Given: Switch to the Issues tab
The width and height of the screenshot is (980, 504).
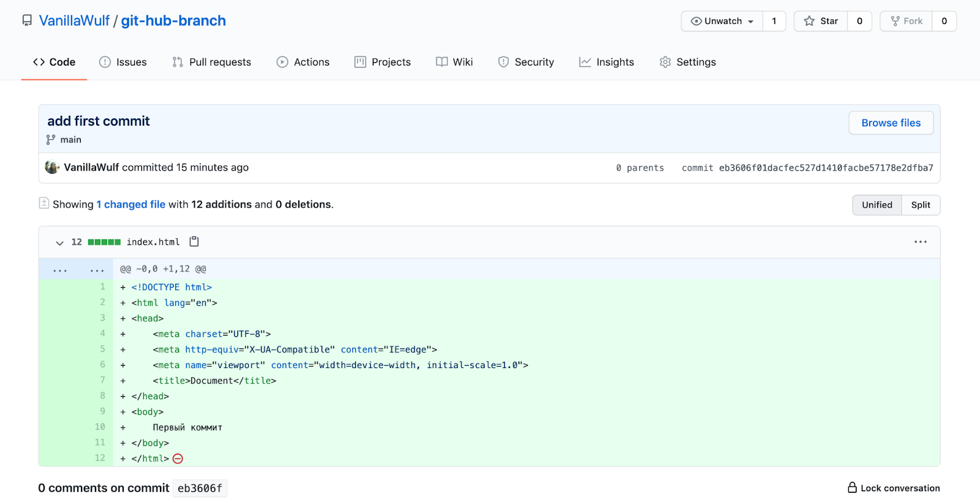Looking at the screenshot, I should coord(123,62).
